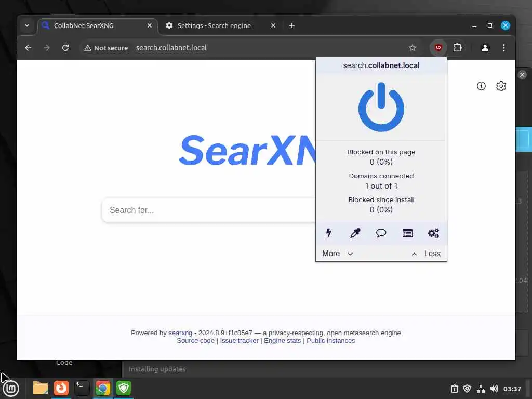Screen dimensions: 532x399
Task: Click the clipboard notification tray icon
Action: tap(454, 389)
